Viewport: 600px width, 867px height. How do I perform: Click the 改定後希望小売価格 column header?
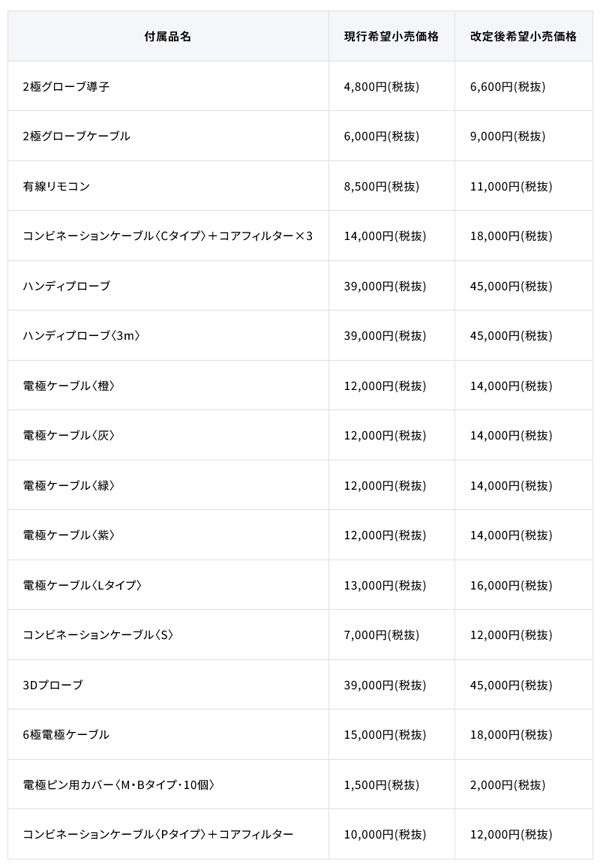523,36
